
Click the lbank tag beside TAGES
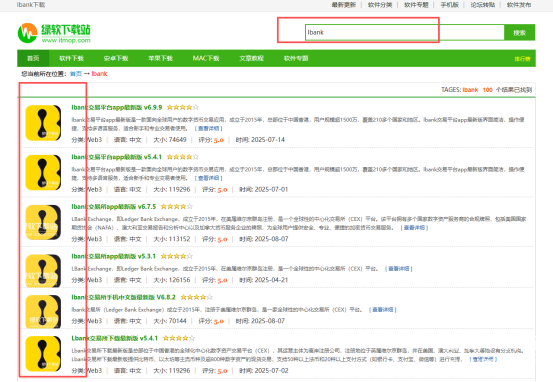point(470,90)
